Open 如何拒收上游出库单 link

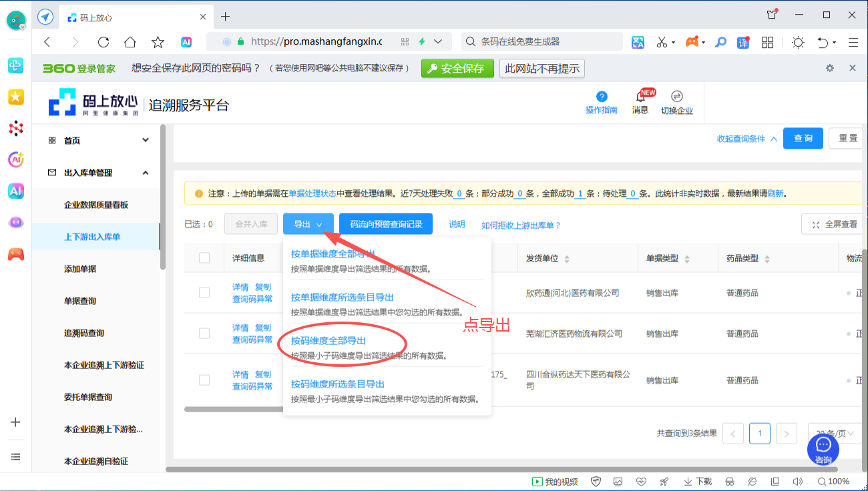pyautogui.click(x=521, y=225)
